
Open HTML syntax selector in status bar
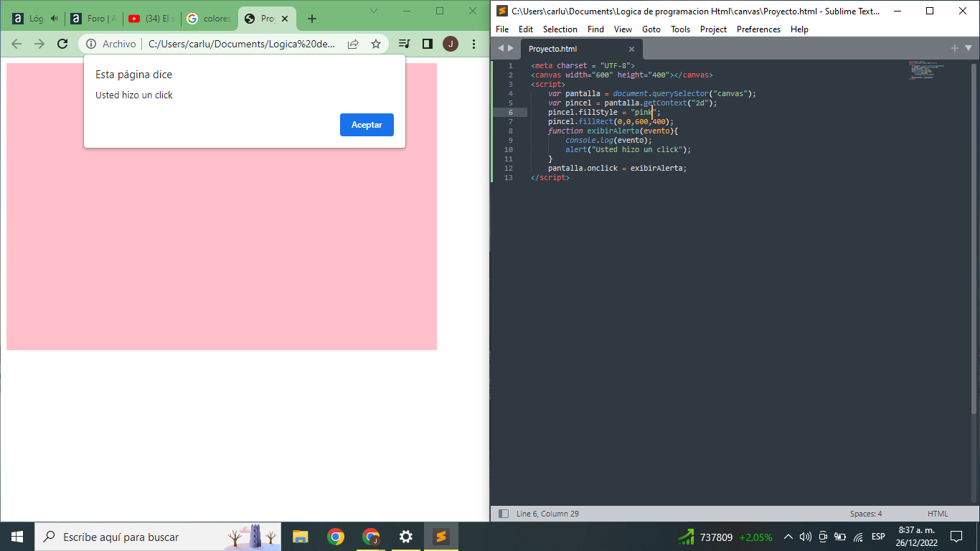[938, 514]
